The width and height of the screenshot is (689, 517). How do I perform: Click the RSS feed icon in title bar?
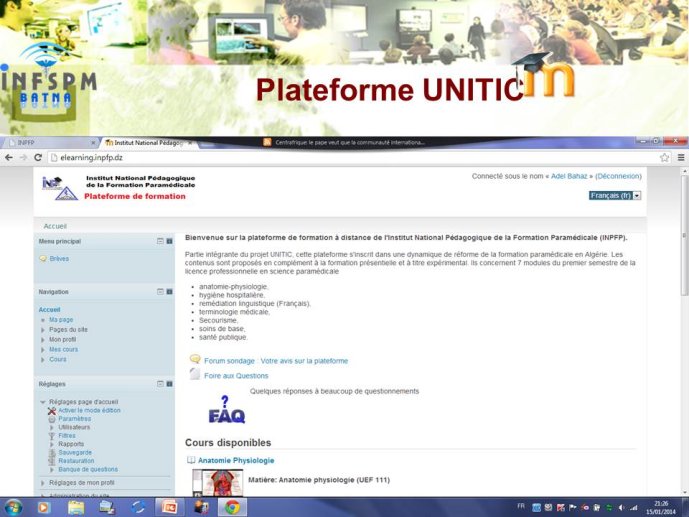(x=267, y=142)
